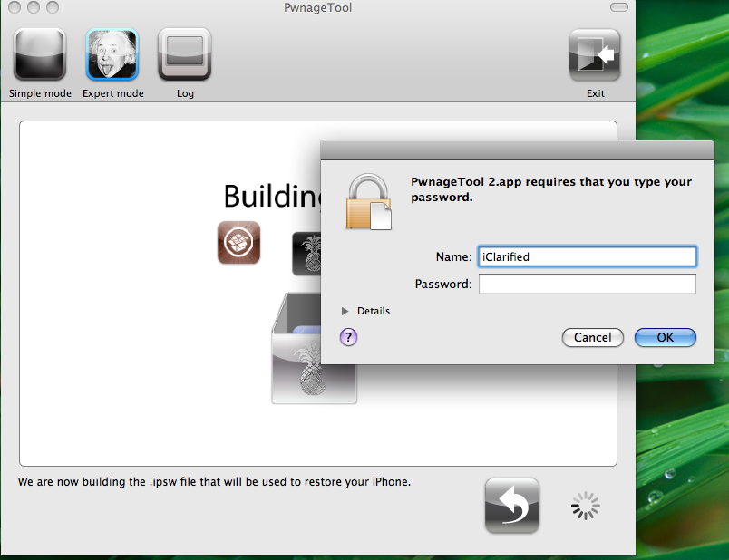Click the Name field containing iClarified
Viewport: 729px width, 560px height.
pyautogui.click(x=588, y=256)
